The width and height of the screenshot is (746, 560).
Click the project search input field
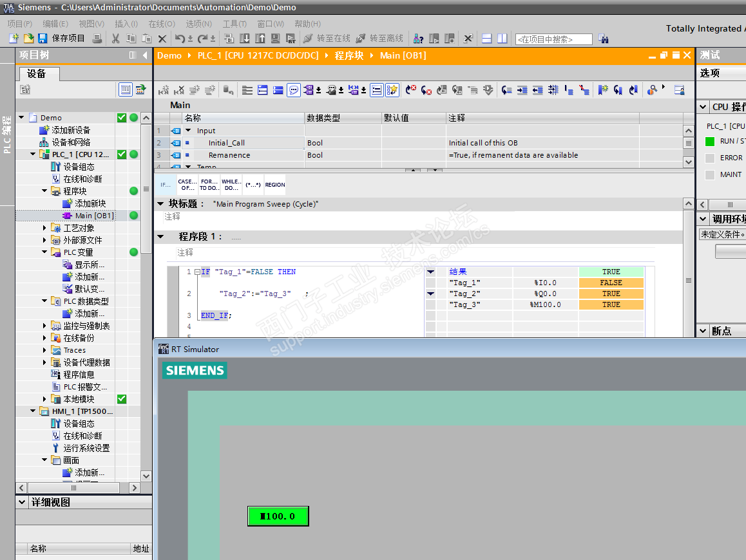coord(553,39)
